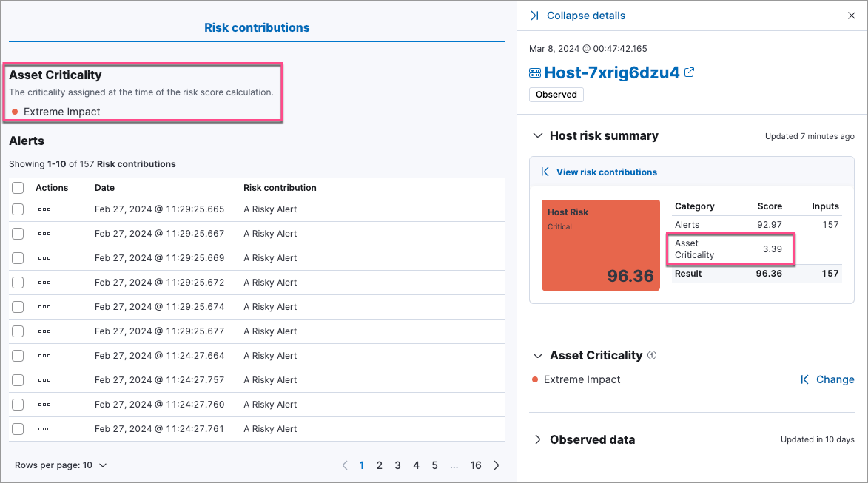Click the red Extreme Impact dot
This screenshot has height=483, width=868.
(534, 379)
